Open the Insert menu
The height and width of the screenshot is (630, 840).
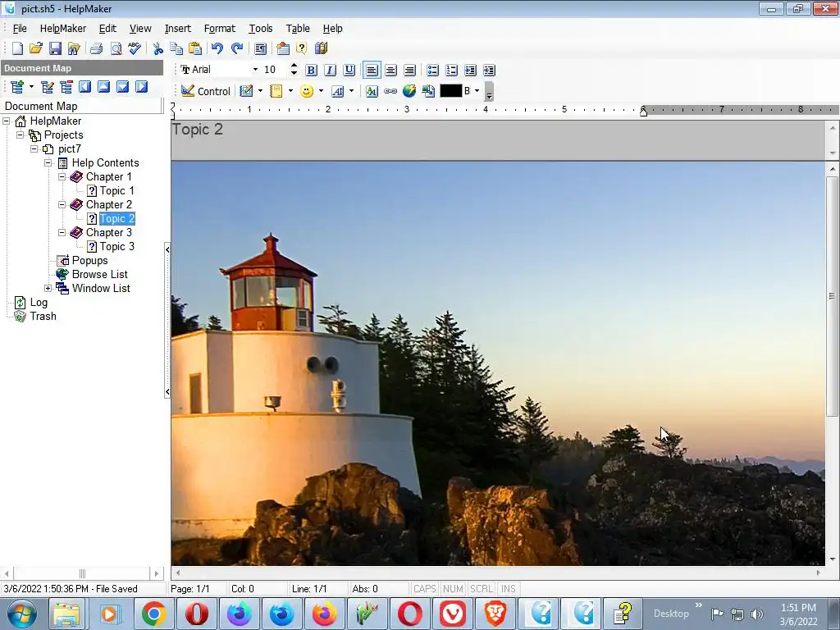point(178,29)
